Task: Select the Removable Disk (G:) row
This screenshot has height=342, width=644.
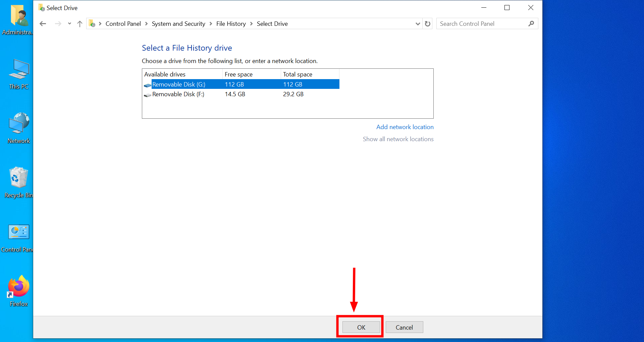Action: [241, 84]
